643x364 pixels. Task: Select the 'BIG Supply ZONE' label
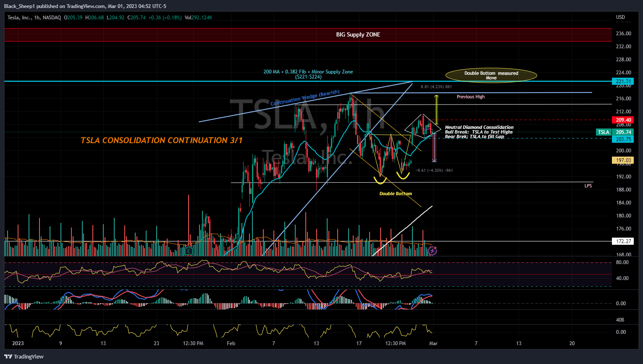(x=358, y=34)
